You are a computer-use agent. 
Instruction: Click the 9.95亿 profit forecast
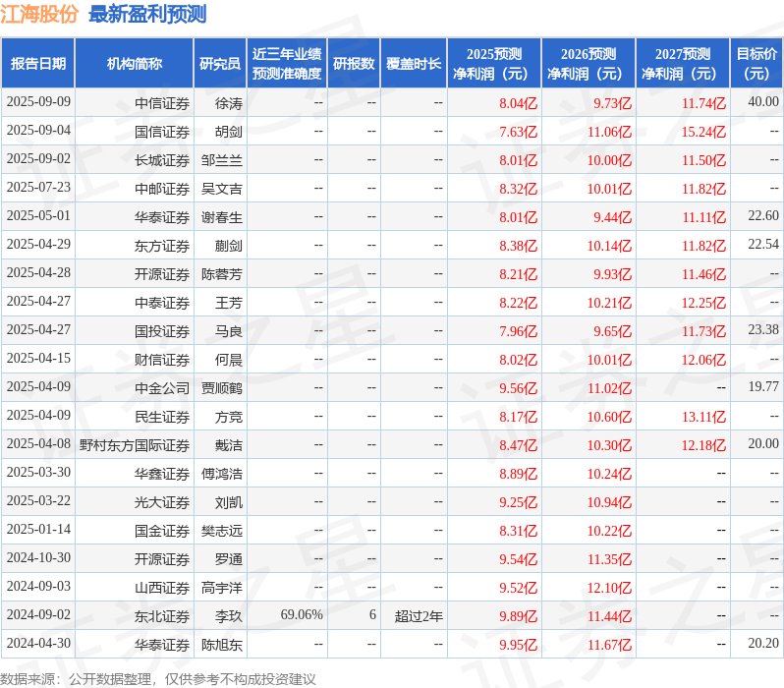point(518,646)
